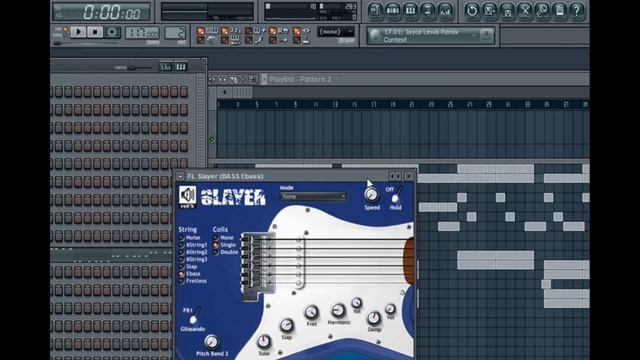The width and height of the screenshot is (640, 360).
Task: Click the Slap knob on the guitar body
Action: 287,325
